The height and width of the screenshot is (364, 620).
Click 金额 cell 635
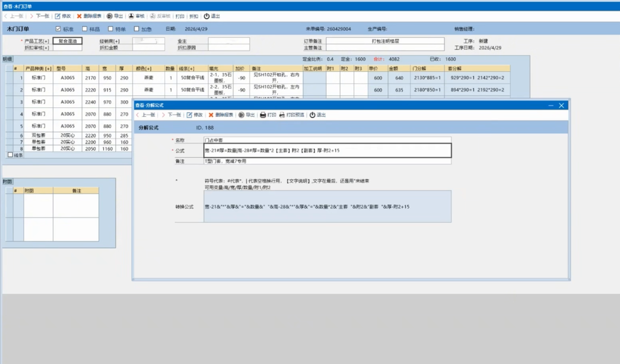[399, 90]
